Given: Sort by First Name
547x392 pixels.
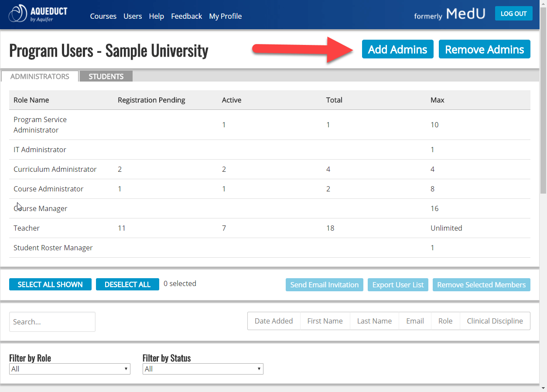Looking at the screenshot, I should [325, 321].
